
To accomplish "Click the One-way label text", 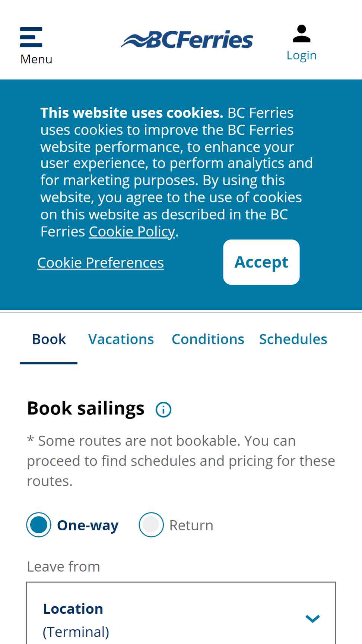I will 88,525.
